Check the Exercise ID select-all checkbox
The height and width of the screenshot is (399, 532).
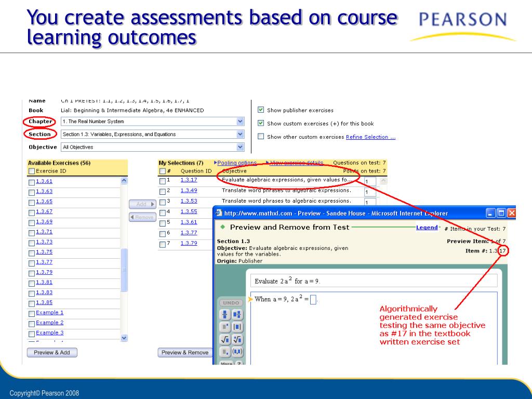32,171
